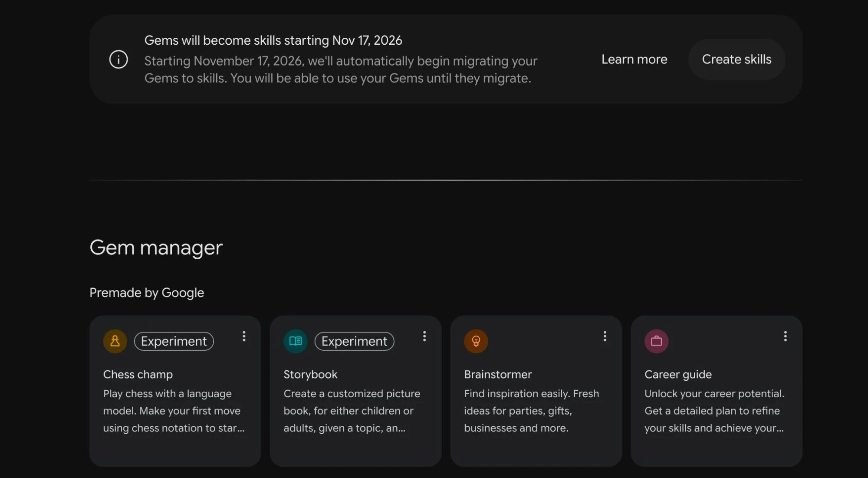
Task: Click the Experiment badge on Chess champ
Action: (x=174, y=341)
